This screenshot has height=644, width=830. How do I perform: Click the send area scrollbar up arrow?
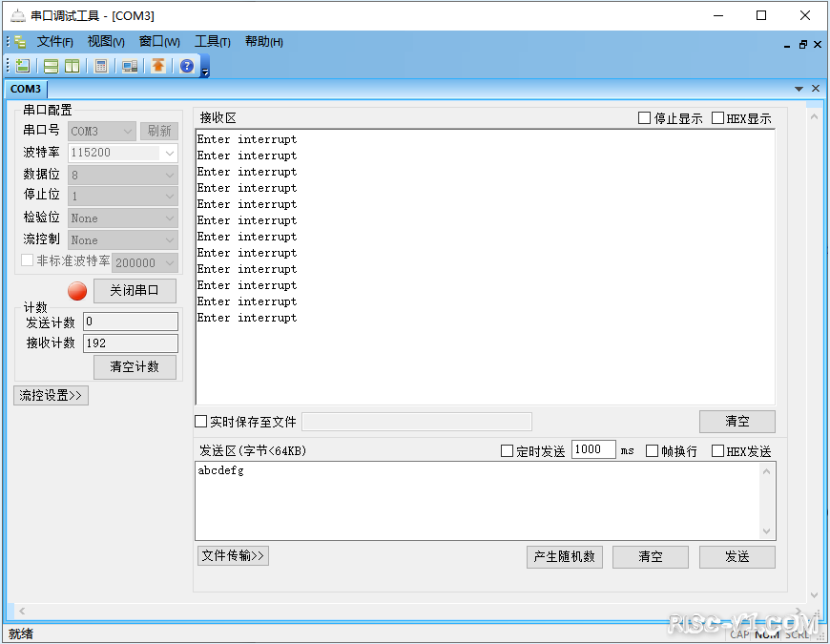(x=766, y=471)
